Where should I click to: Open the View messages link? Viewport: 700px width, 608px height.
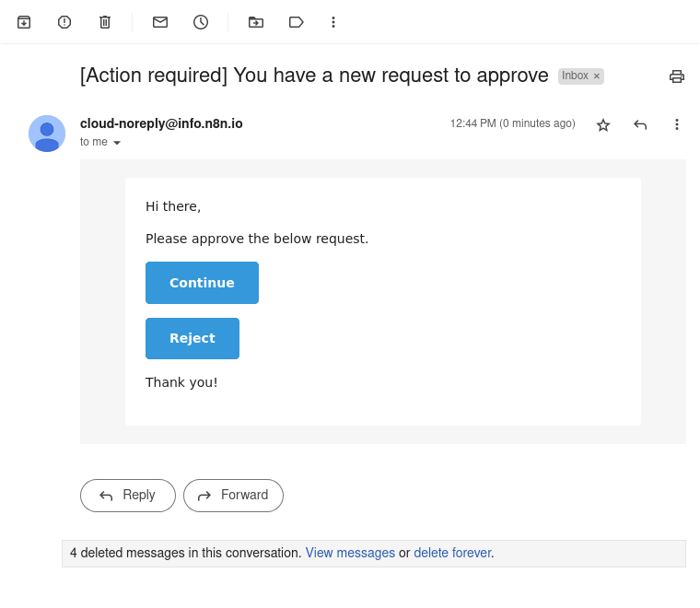[x=350, y=554]
